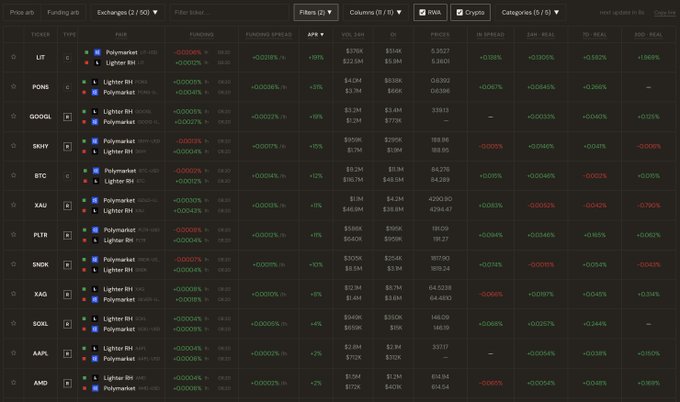The height and width of the screenshot is (402, 680).
Task: Click the R type badge in AMD row
Action: pos(67,383)
